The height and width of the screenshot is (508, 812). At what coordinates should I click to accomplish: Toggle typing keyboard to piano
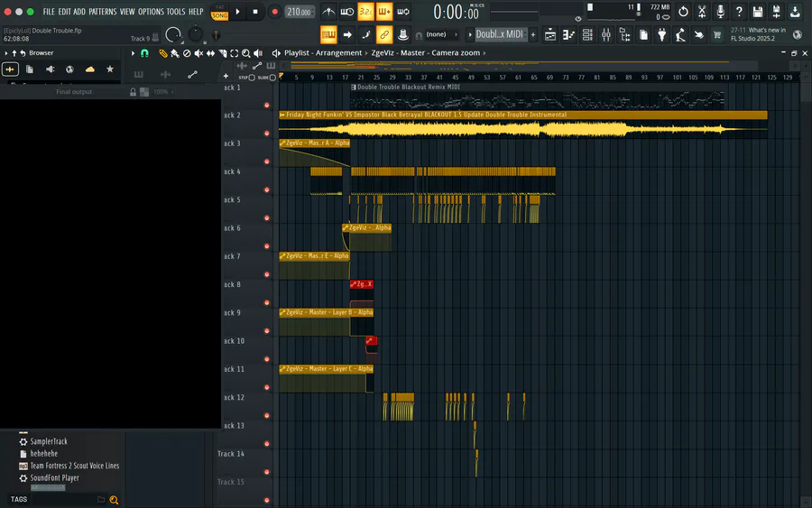[328, 34]
